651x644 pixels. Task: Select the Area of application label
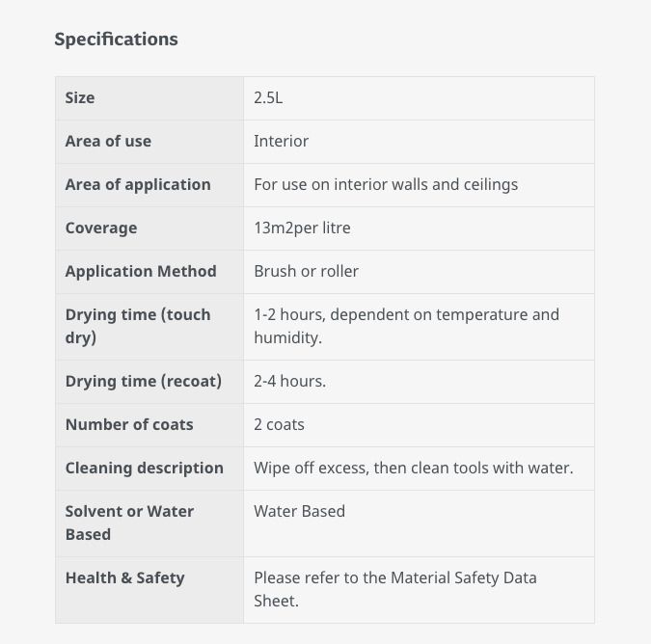138,185
